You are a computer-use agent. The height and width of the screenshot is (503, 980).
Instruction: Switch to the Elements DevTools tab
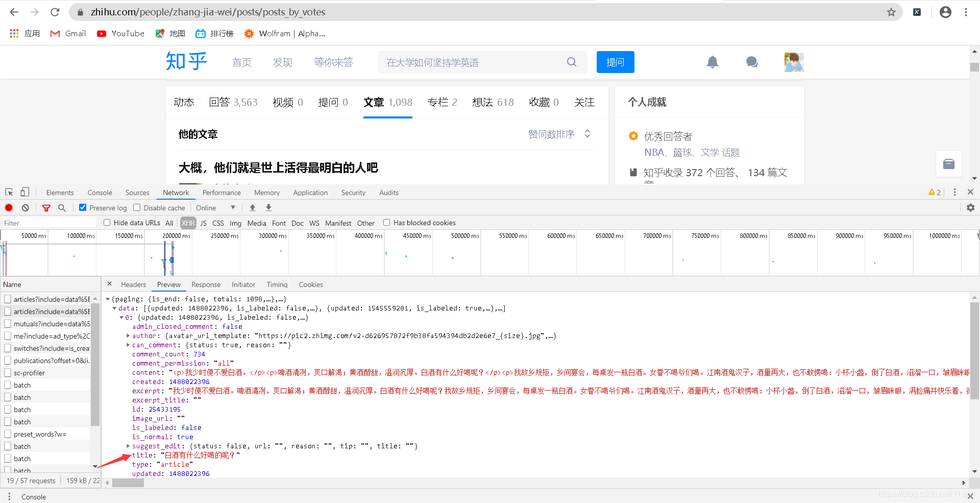click(60, 193)
